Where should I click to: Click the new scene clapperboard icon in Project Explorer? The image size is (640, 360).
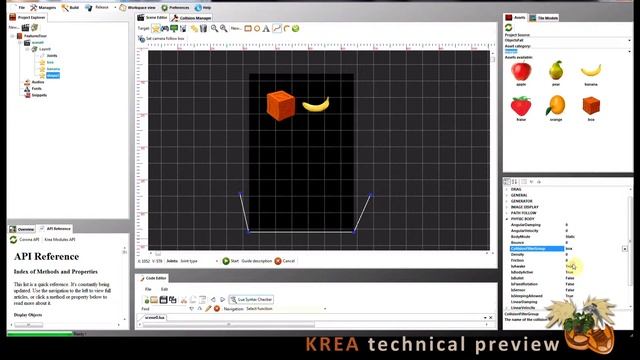[25, 27]
